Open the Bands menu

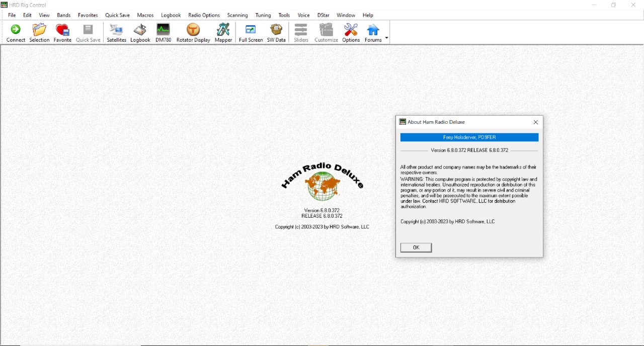click(x=64, y=15)
